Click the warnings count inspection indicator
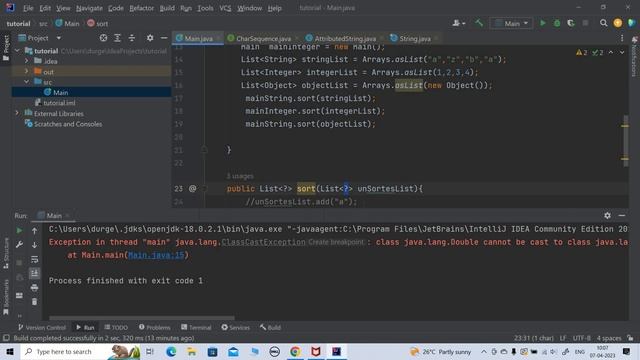Viewport: 640px width, 360px height. [x=582, y=52]
